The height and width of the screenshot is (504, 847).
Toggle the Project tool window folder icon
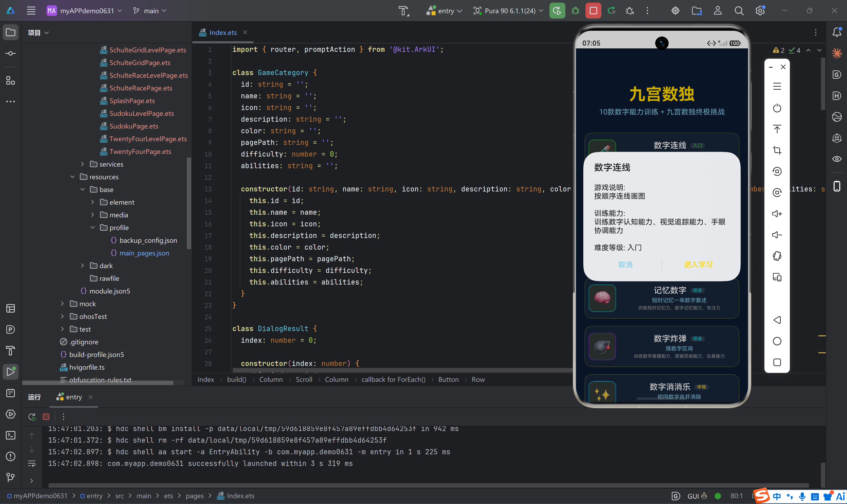pos(11,32)
